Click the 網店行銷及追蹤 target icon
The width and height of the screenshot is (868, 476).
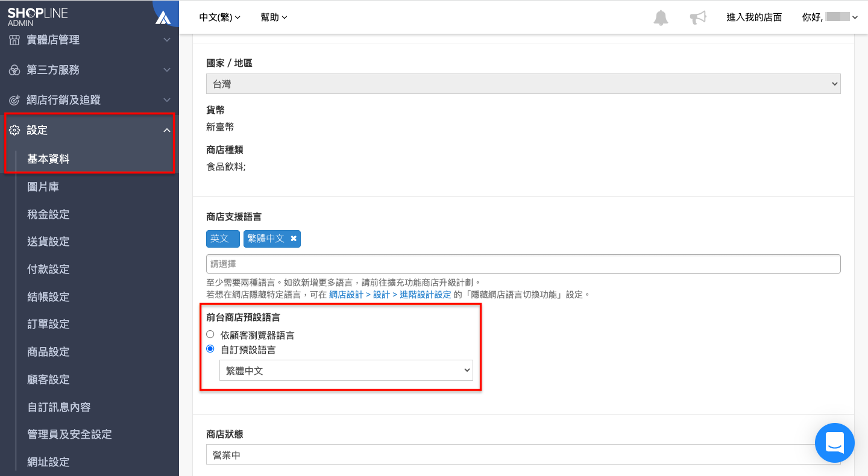(x=14, y=100)
